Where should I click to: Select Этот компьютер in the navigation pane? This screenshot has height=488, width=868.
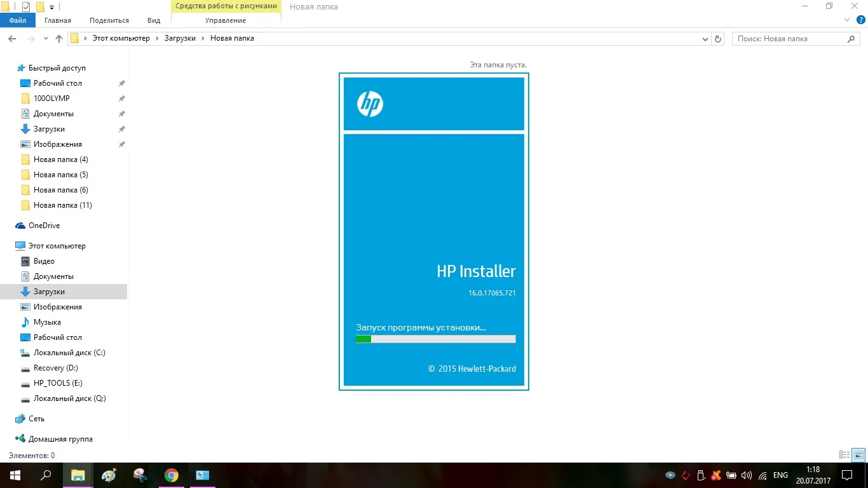click(x=57, y=246)
